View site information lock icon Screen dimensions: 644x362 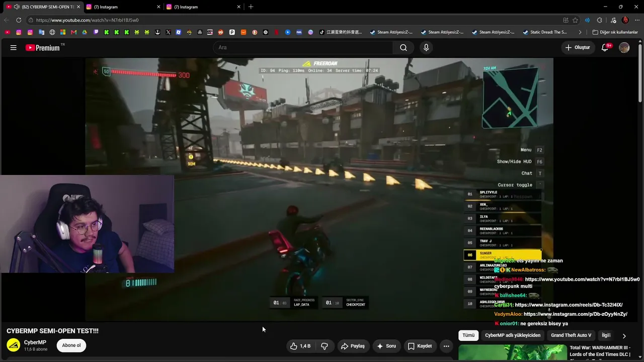pyautogui.click(x=31, y=20)
